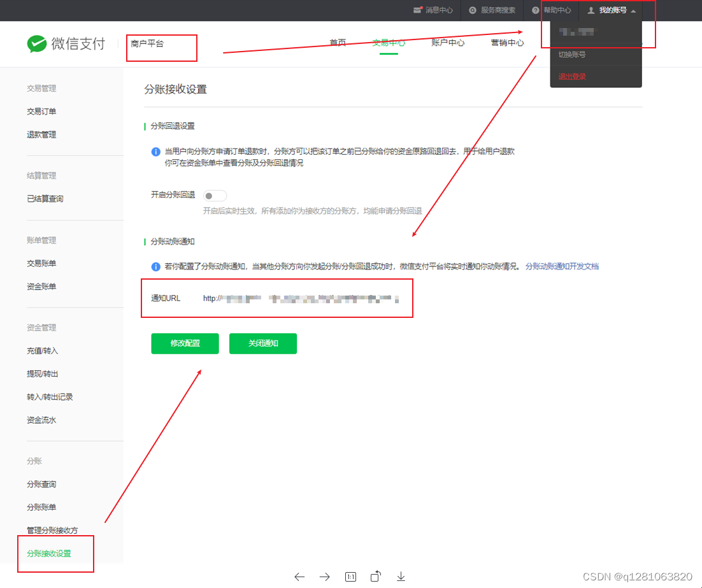
Task: Click the 关闭通知 button
Action: (x=263, y=343)
